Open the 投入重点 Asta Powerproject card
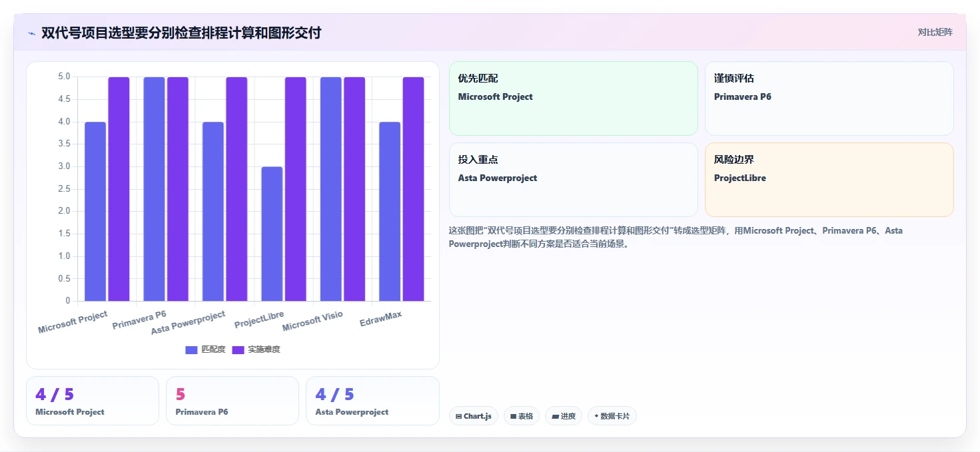Screen dimensions: 980x452 tap(574, 180)
